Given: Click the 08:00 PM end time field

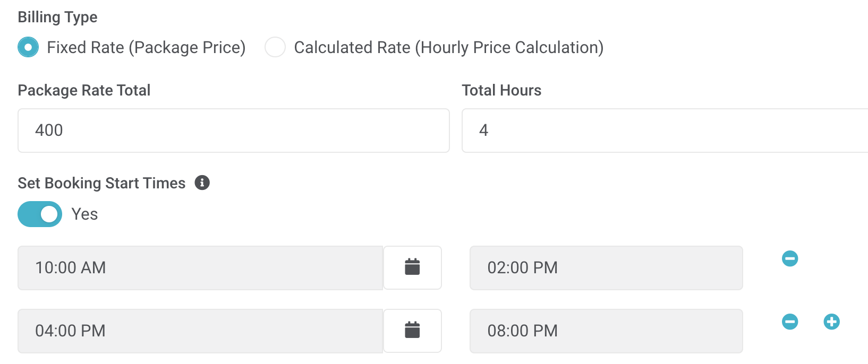Looking at the screenshot, I should [x=606, y=331].
